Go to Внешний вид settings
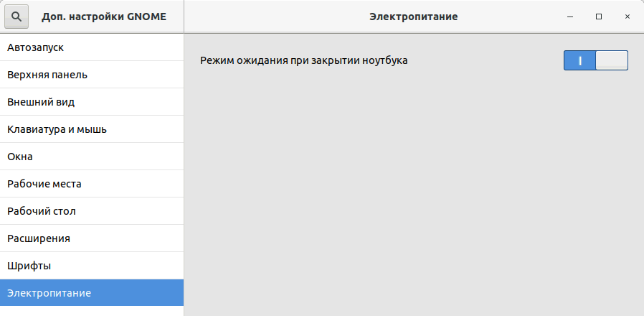Viewport: 644px width, 316px height. coord(92,102)
